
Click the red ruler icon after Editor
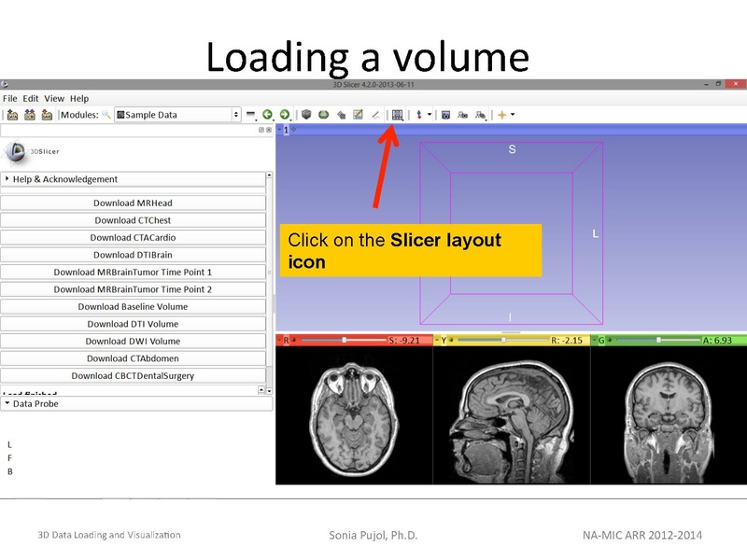pos(375,115)
